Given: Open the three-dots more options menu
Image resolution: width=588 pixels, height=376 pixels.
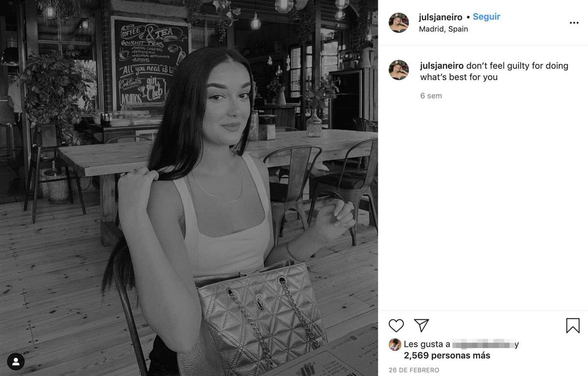Looking at the screenshot, I should click(x=574, y=23).
